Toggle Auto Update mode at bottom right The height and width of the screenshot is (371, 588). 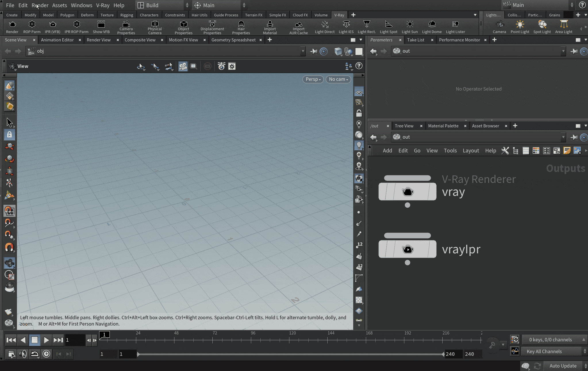[x=562, y=366]
